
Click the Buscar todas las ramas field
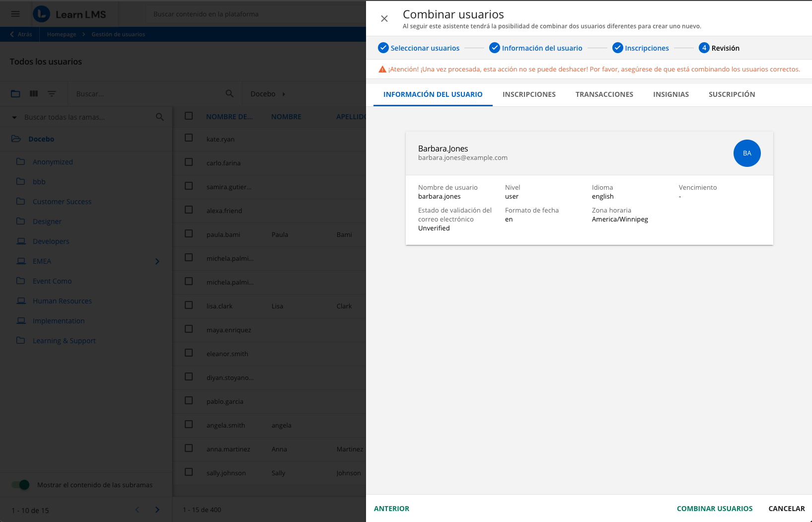tap(87, 117)
